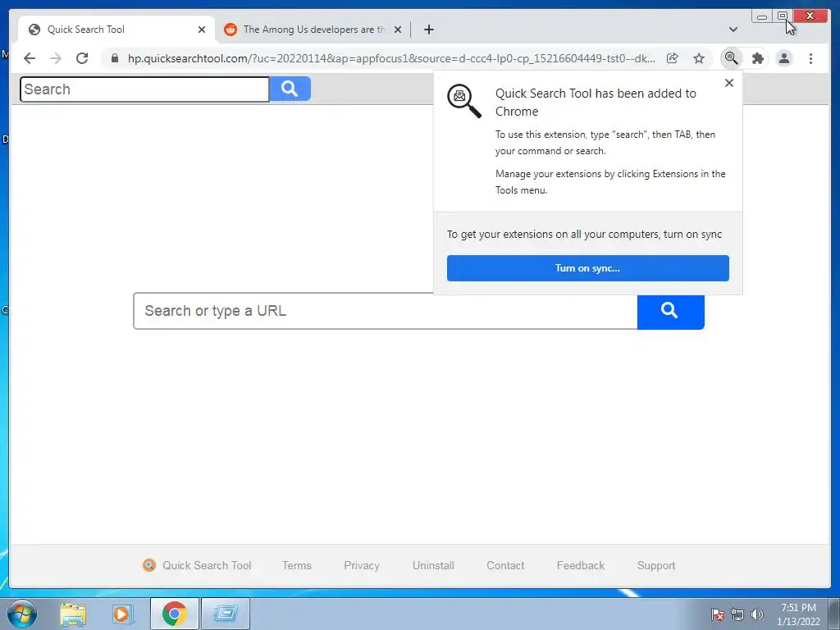Open a new tab with plus button

pyautogui.click(x=428, y=30)
